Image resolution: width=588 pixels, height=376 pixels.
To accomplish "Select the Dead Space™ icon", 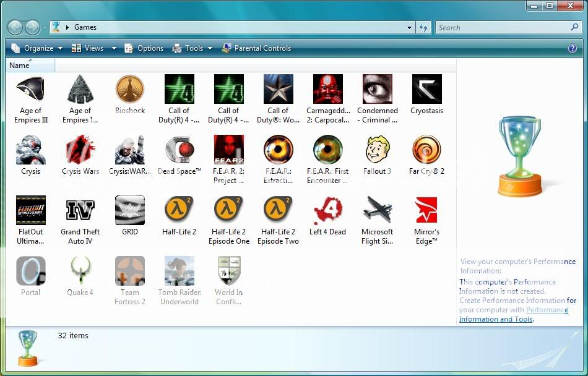I will click(x=179, y=150).
